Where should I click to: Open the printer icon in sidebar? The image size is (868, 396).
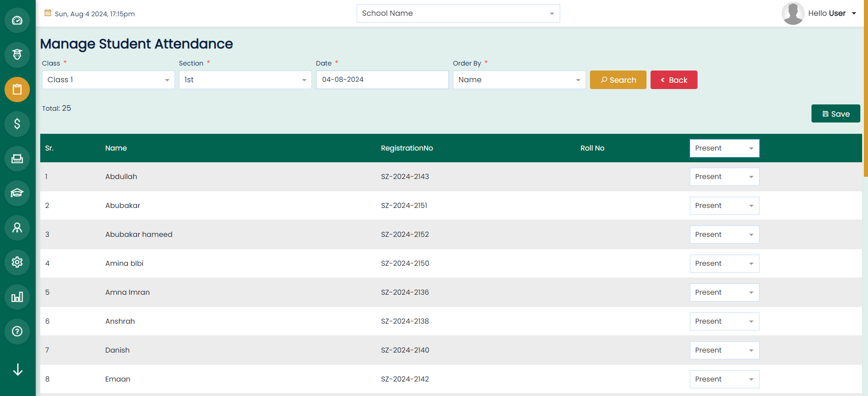[17, 159]
